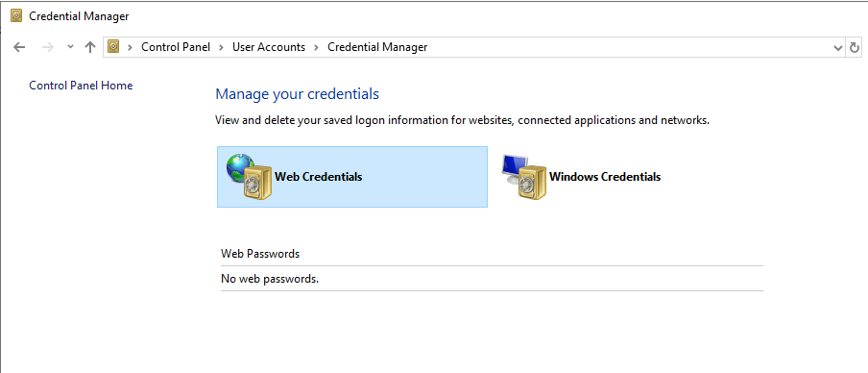Open Control Panel breadcrumb

pos(176,47)
